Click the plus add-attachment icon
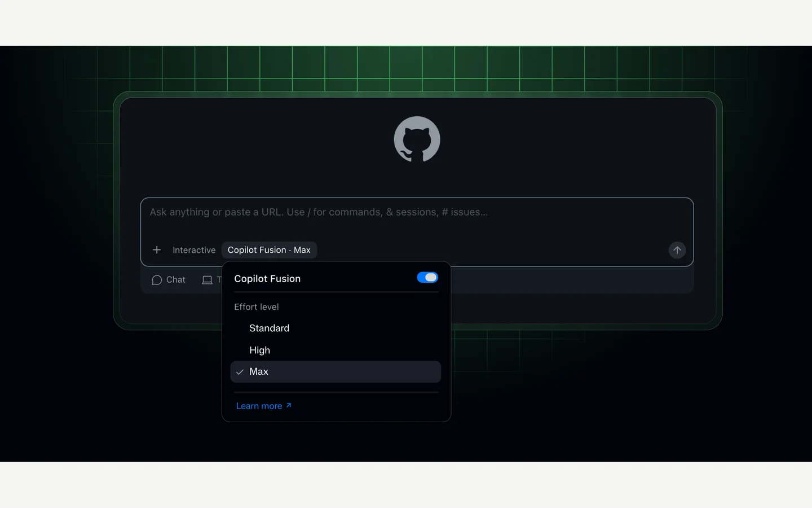 point(157,250)
